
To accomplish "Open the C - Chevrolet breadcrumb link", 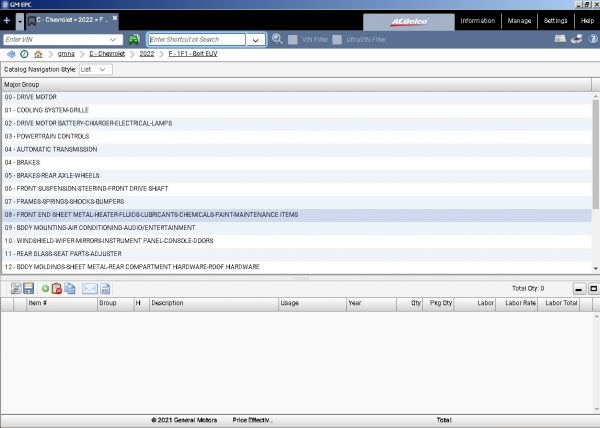I will click(107, 54).
